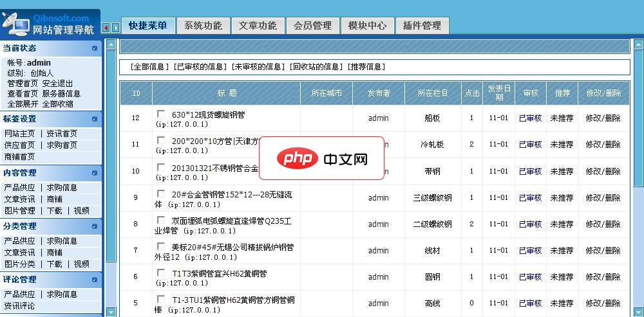This screenshot has height=317, width=644.
Task: Open the 模块中心 tab
Action: coord(367,26)
